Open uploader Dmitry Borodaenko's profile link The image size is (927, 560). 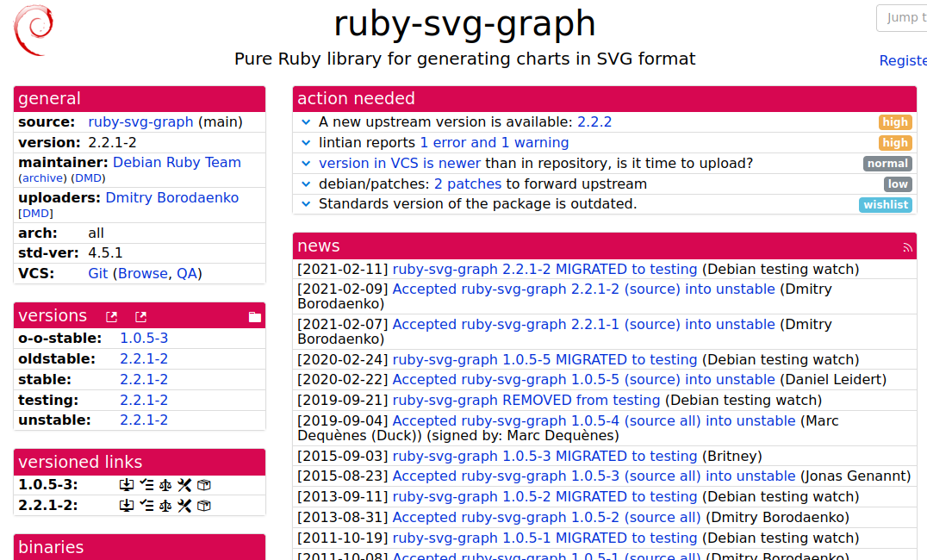(x=172, y=197)
